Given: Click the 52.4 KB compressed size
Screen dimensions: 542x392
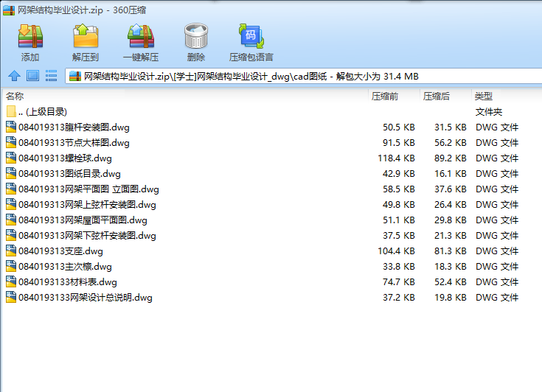Looking at the screenshot, I should coord(451,282).
